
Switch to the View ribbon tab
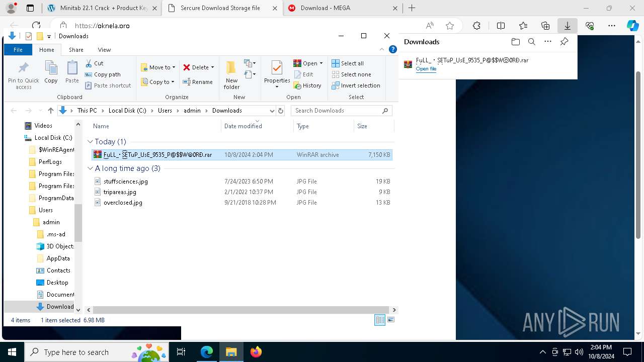(104, 50)
